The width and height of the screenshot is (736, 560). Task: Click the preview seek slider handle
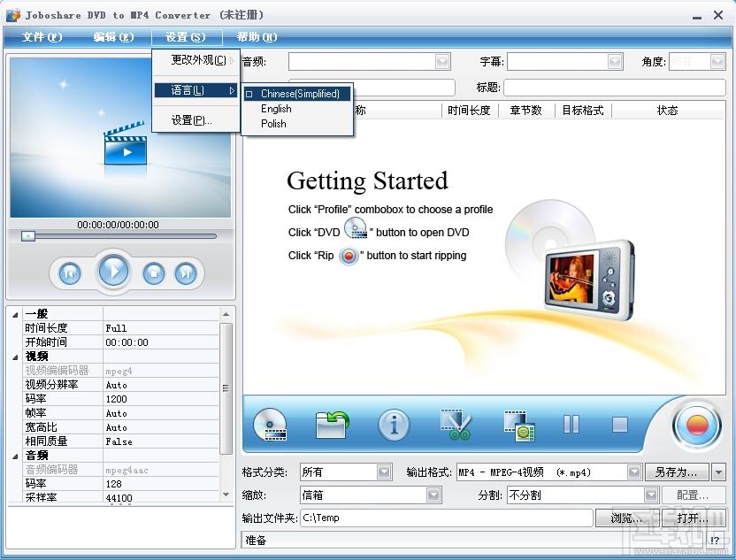pyautogui.click(x=28, y=235)
